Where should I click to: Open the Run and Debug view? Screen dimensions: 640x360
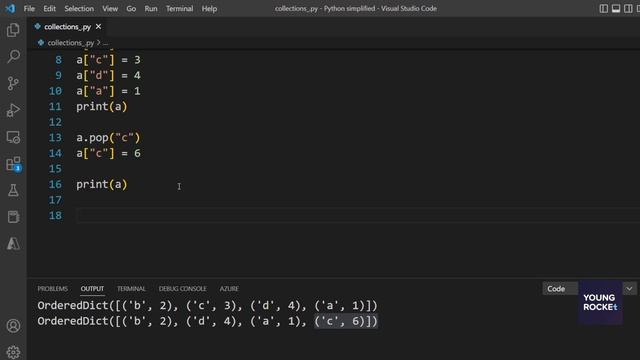tap(13, 110)
